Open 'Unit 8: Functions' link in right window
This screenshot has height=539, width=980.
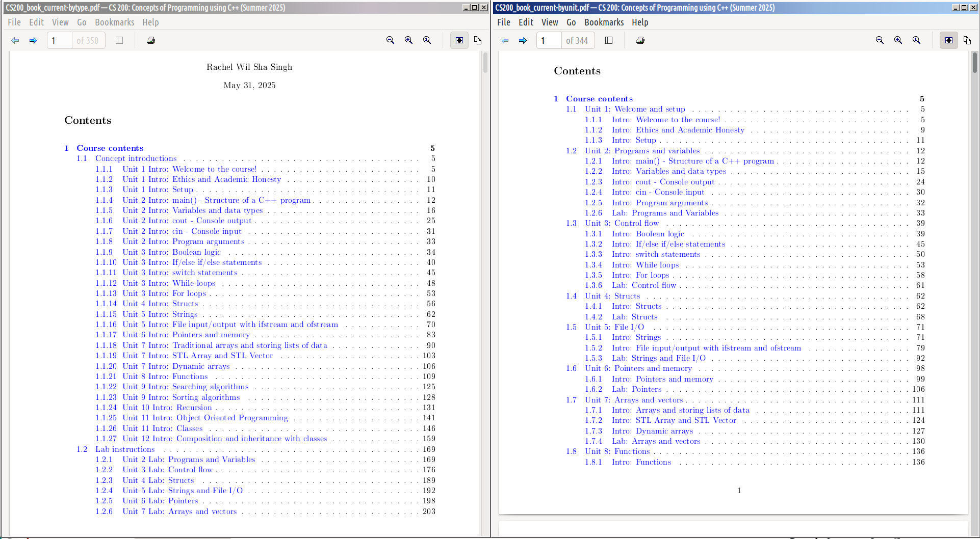pos(617,451)
